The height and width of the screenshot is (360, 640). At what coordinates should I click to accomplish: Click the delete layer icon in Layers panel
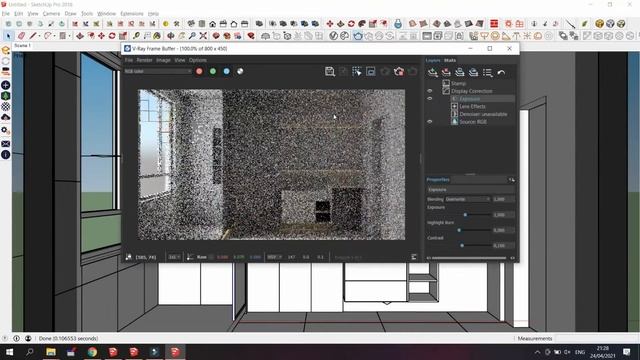coord(446,72)
